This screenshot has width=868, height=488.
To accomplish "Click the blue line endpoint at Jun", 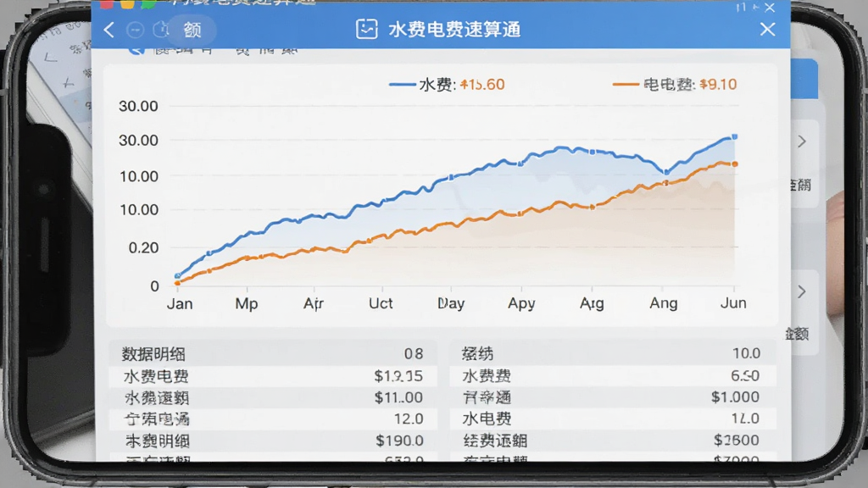I will [x=735, y=136].
